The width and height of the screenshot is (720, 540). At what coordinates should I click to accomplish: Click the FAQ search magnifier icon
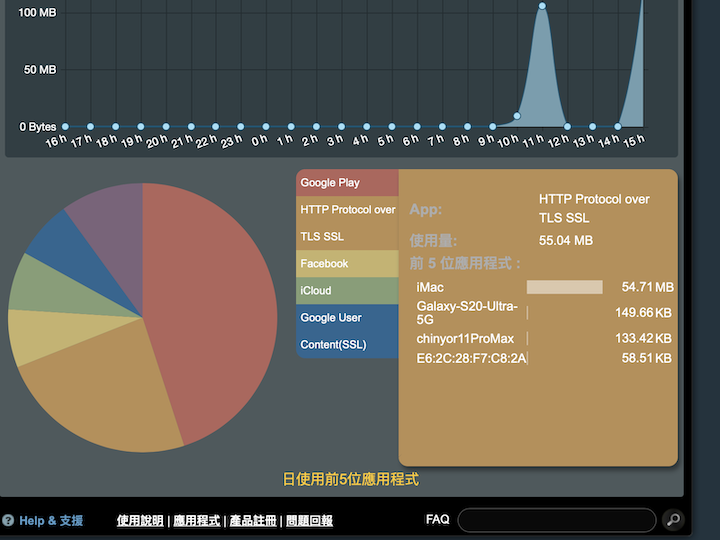coord(673,520)
